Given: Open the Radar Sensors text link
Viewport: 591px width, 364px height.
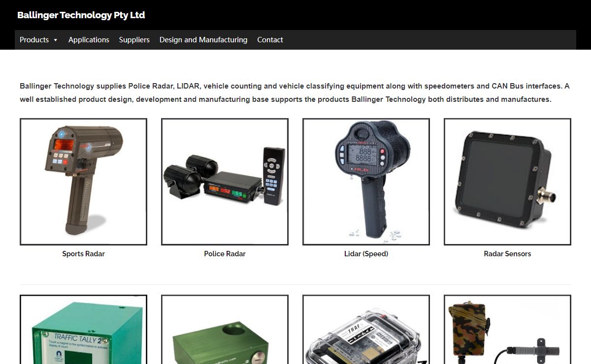Looking at the screenshot, I should point(507,254).
